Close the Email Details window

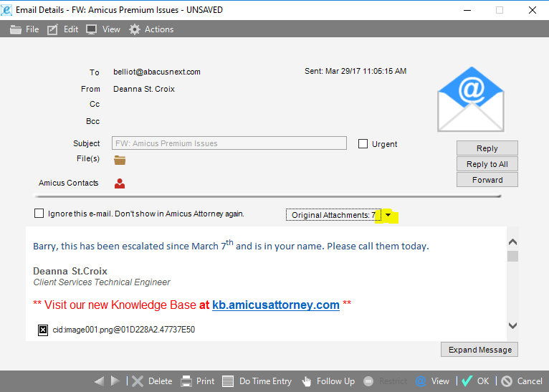[x=533, y=10]
